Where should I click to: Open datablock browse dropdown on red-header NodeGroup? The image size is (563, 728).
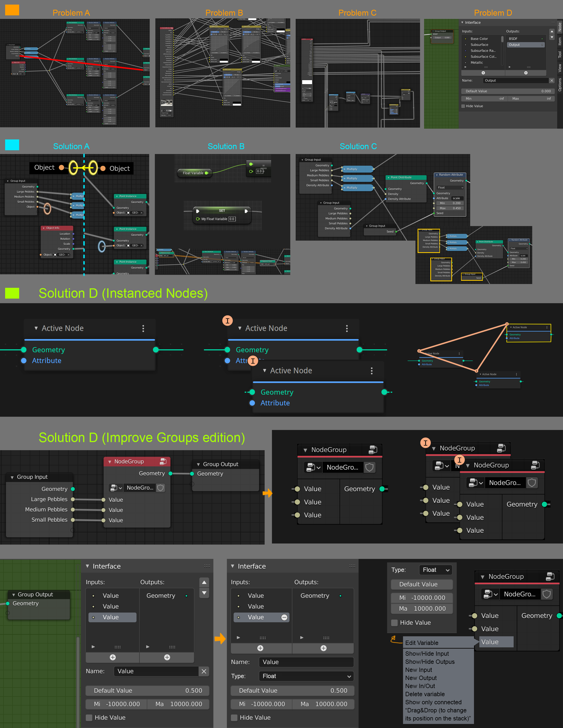(116, 488)
